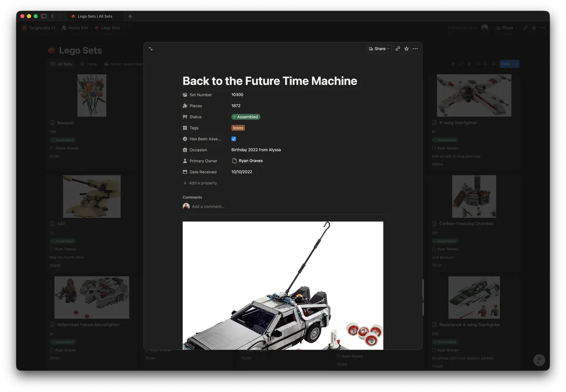Toggle the sidebar from the title bar
The height and width of the screenshot is (392, 566).
(44, 16)
